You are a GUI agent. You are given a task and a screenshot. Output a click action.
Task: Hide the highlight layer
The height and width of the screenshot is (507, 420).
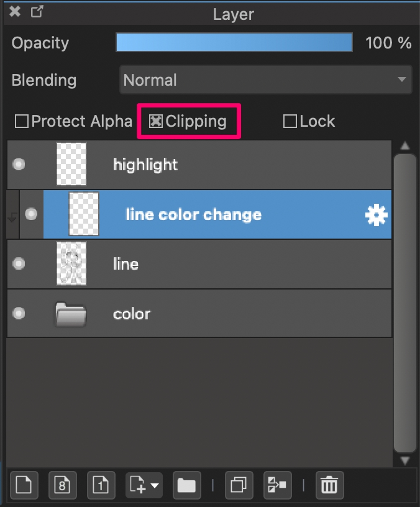click(x=19, y=164)
